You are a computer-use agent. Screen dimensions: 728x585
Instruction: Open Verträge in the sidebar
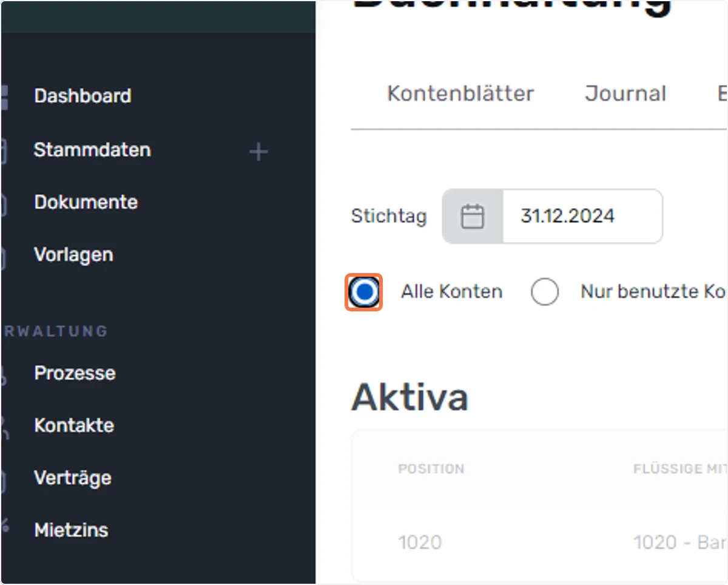pos(73,478)
